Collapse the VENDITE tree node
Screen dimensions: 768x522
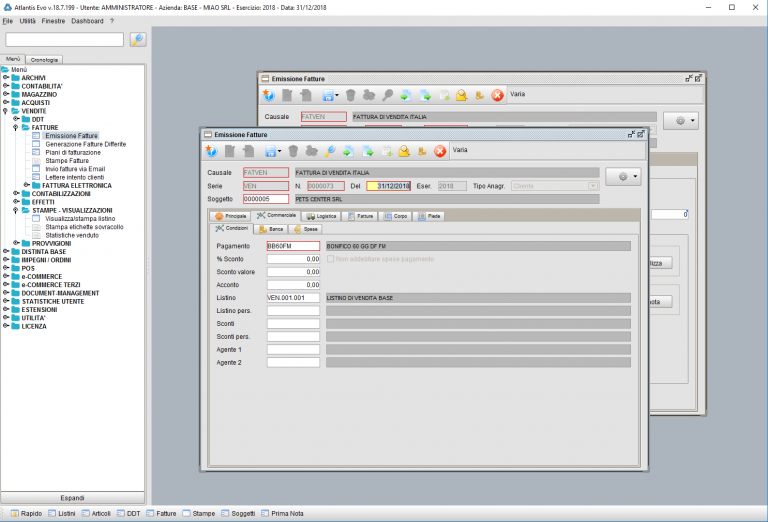click(5, 111)
